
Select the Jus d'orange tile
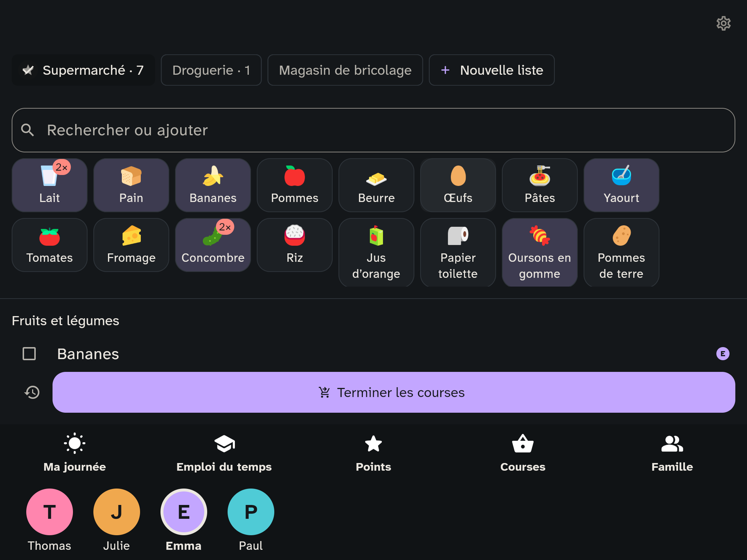click(376, 252)
